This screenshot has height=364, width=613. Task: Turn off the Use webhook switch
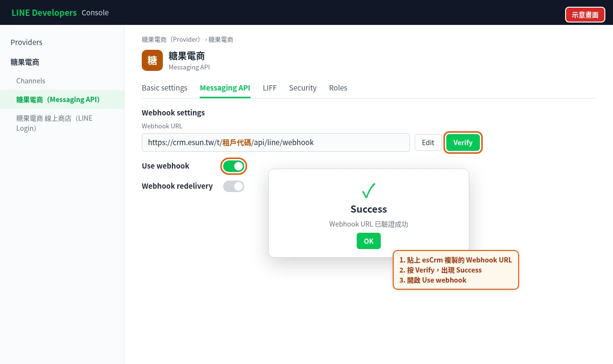(234, 166)
